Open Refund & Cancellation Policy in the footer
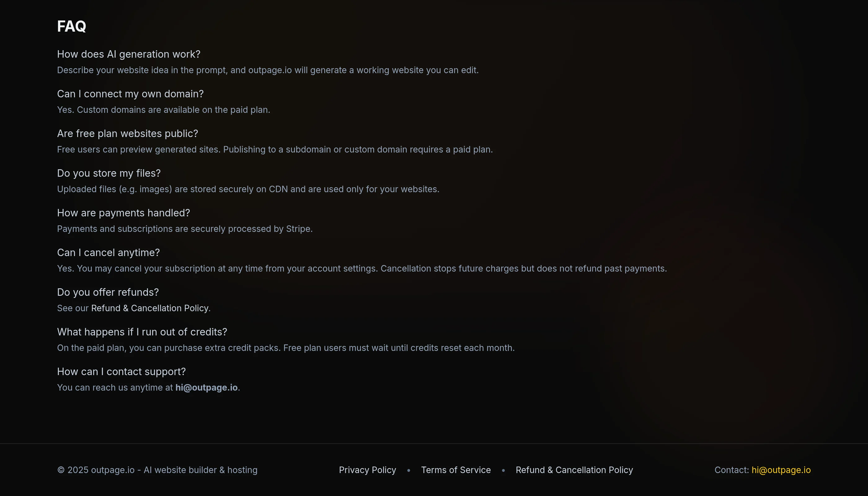 pyautogui.click(x=574, y=470)
